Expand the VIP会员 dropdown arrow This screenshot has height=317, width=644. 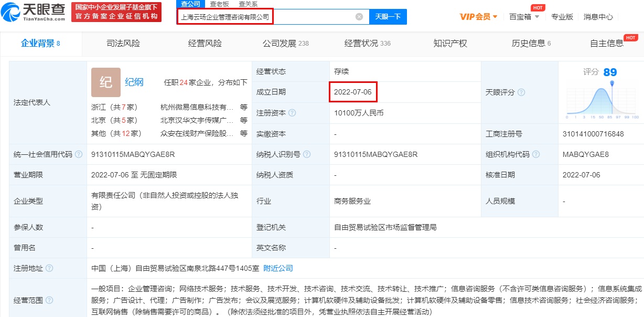pyautogui.click(x=495, y=17)
